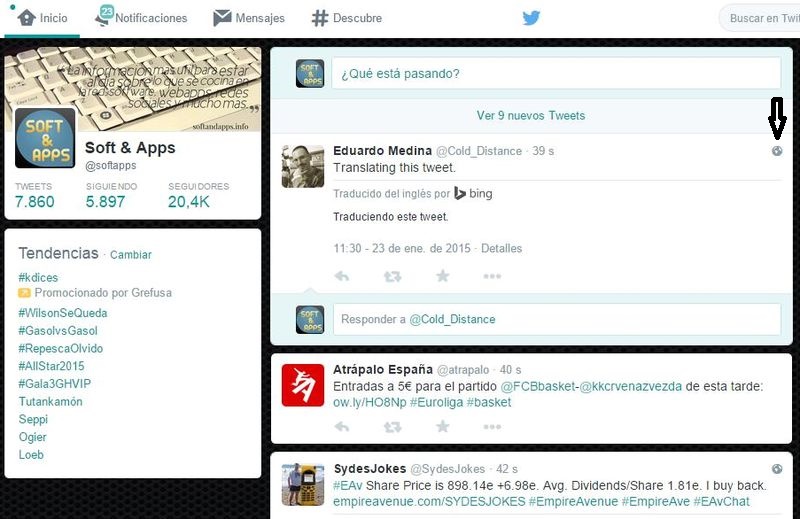Image resolution: width=800 pixels, height=519 pixels.
Task: Open the Notificaciones tab
Action: coord(141,18)
